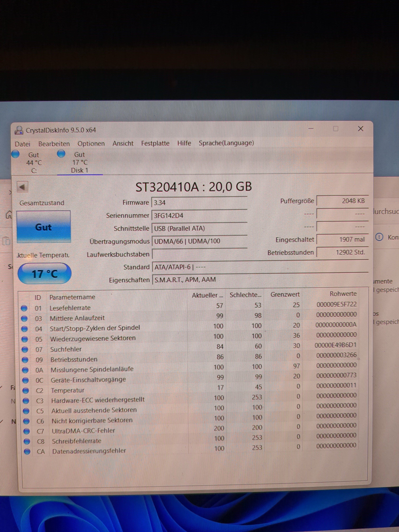Open the Datei menu
399x532 pixels.
pyautogui.click(x=23, y=144)
